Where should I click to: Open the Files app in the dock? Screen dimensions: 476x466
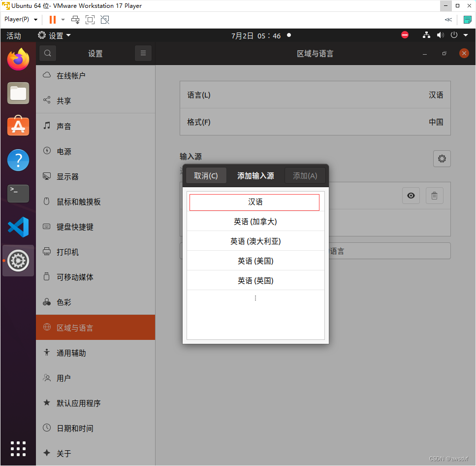coord(18,93)
